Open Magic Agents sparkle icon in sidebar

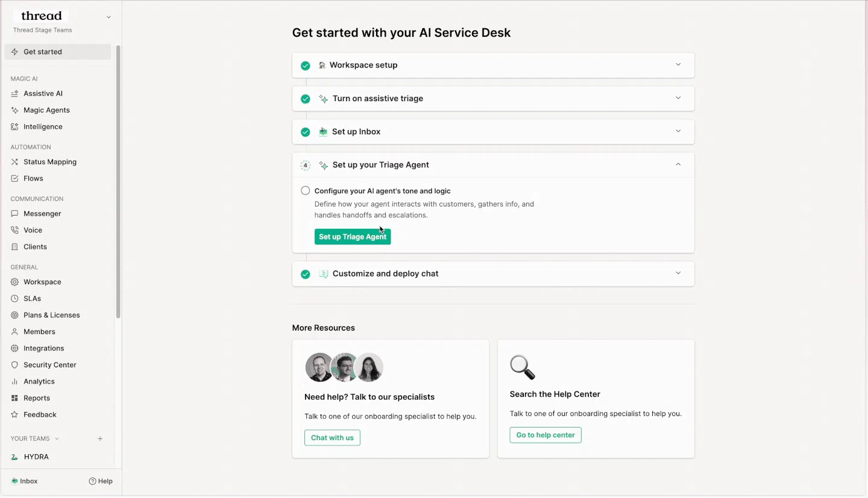15,110
